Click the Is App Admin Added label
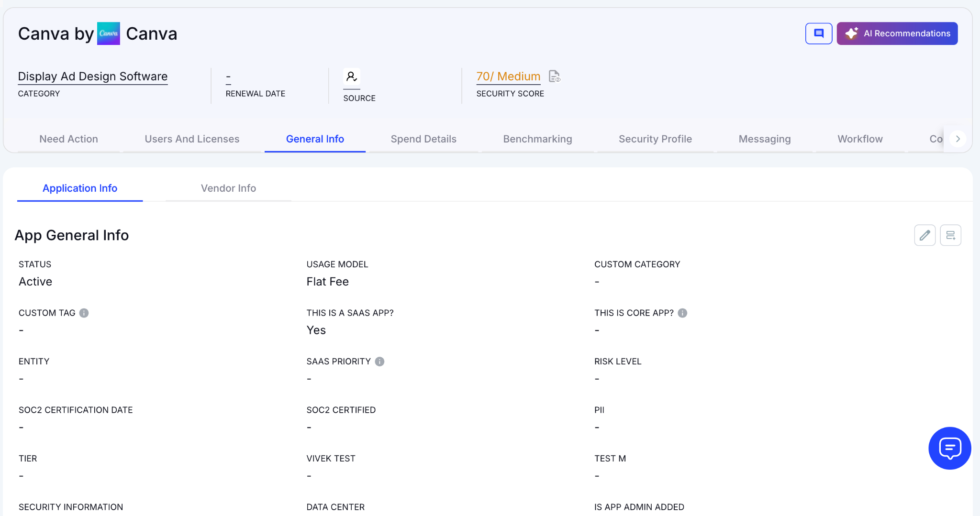The height and width of the screenshot is (516, 980). click(639, 507)
